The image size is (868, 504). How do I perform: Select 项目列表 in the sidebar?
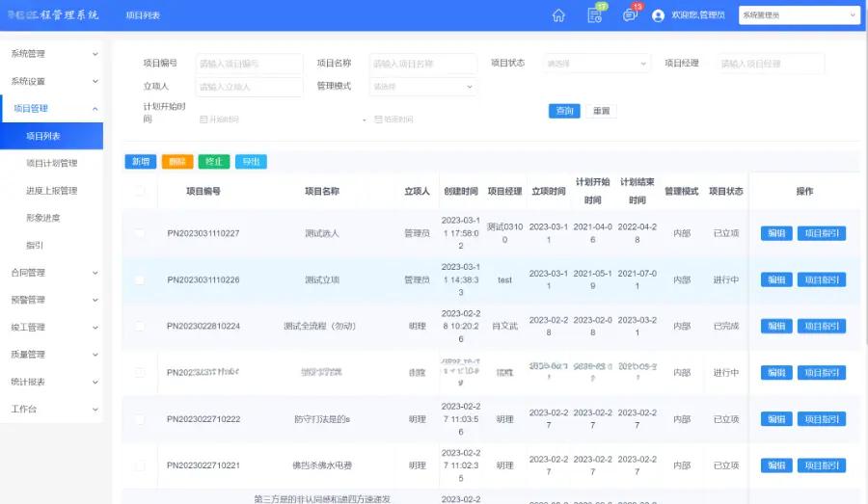pyautogui.click(x=51, y=136)
